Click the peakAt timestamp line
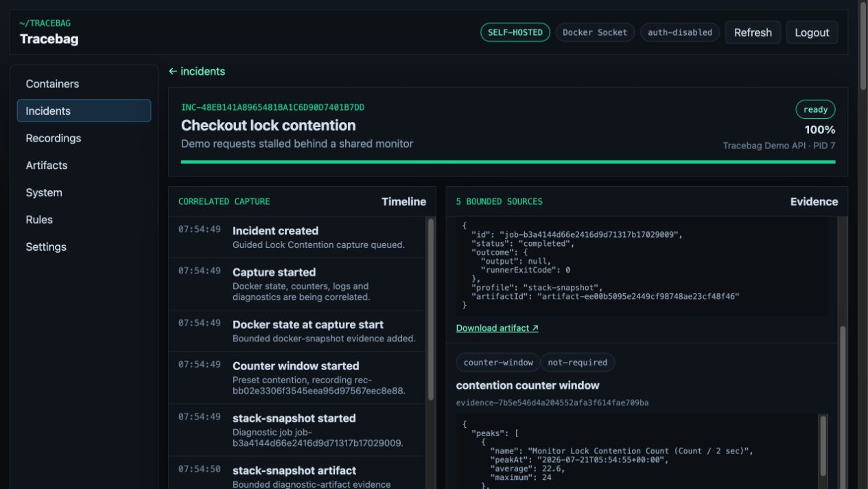Screen dimensions: 868x489 pos(578,459)
